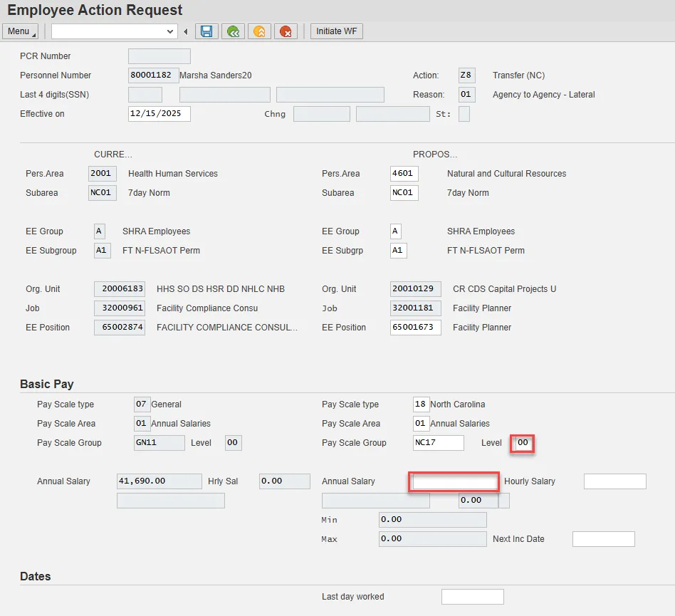Click the Hourly Salary input field
The image size is (675, 616).
(x=614, y=481)
